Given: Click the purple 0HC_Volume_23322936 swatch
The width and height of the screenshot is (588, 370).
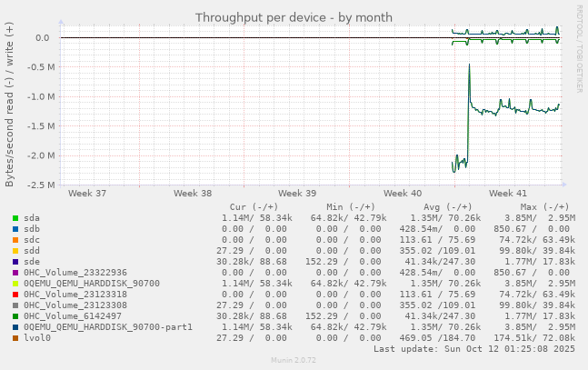Looking at the screenshot, I should tap(15, 273).
